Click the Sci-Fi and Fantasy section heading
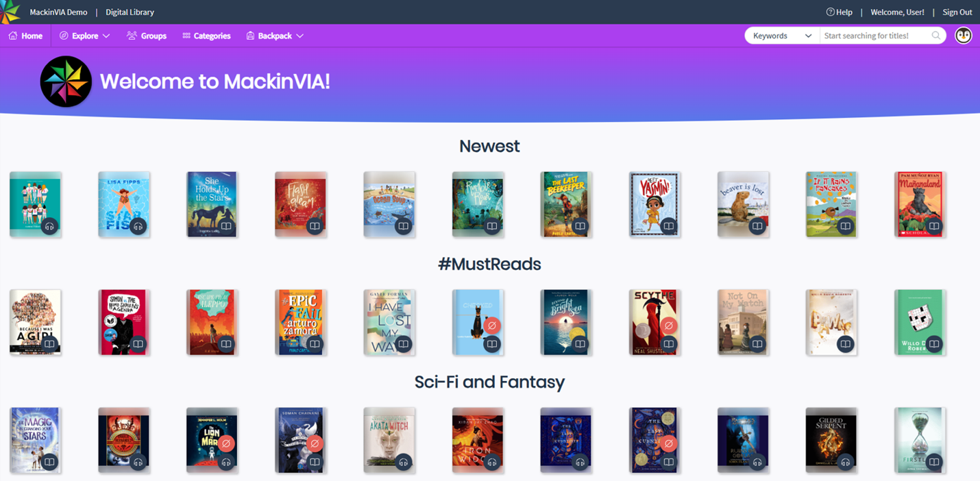The height and width of the screenshot is (481, 980). [x=489, y=382]
